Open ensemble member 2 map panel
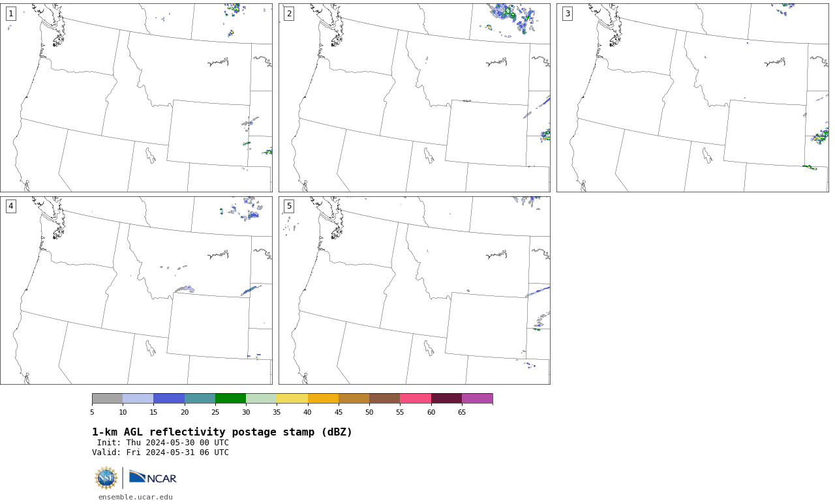 pyautogui.click(x=414, y=98)
